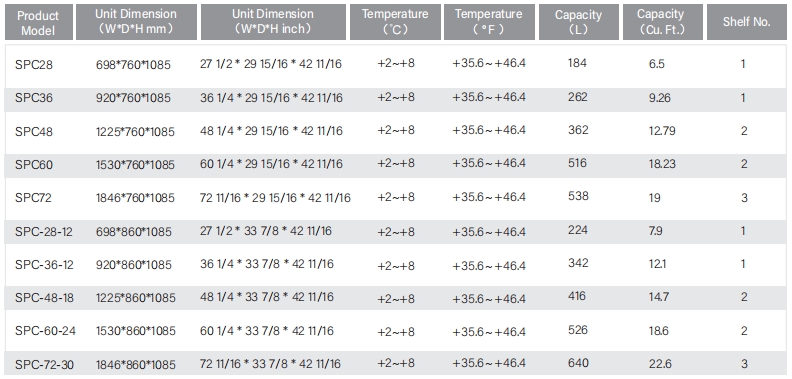Select the SPC60 capacity value 516

(x=577, y=163)
